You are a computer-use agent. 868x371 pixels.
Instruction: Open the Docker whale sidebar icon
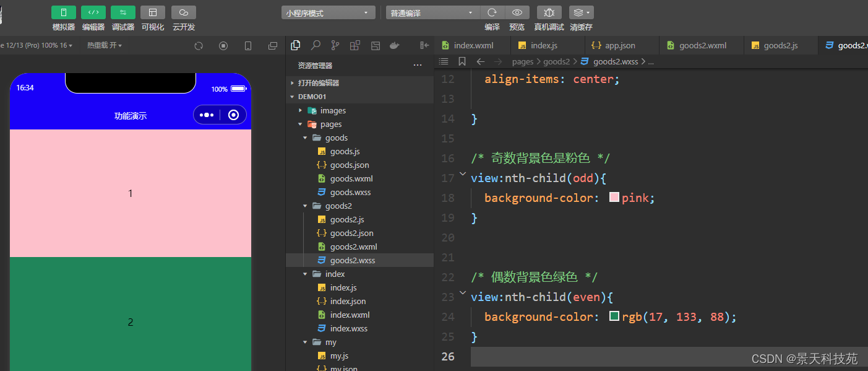(x=395, y=45)
